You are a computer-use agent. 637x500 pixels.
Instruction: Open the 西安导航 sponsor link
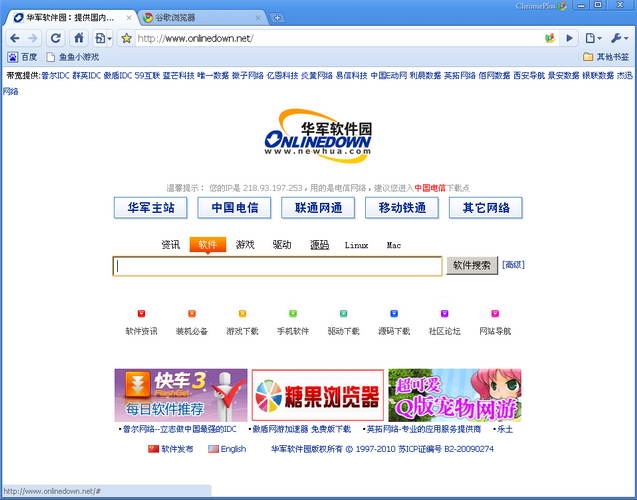click(529, 76)
